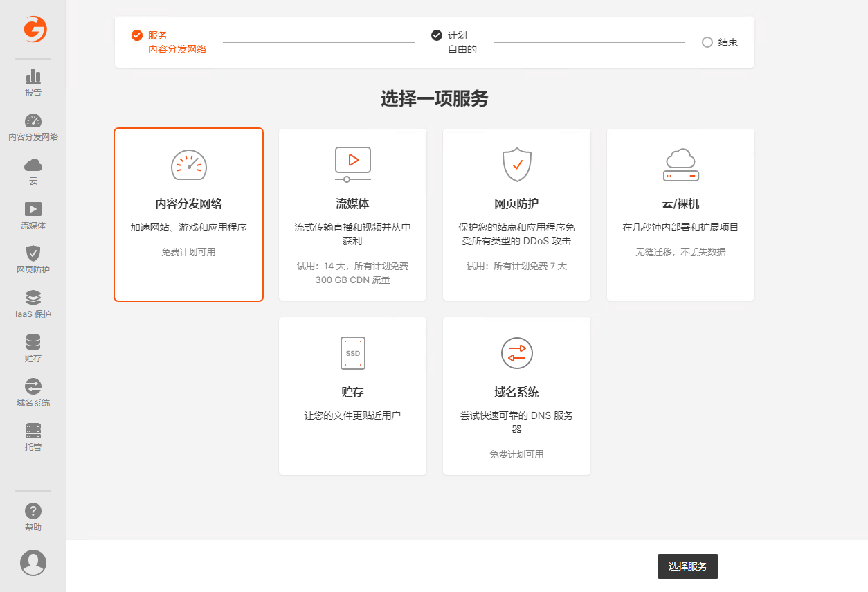
Task: Open 云 cloud icon in sidebar
Action: point(33,165)
